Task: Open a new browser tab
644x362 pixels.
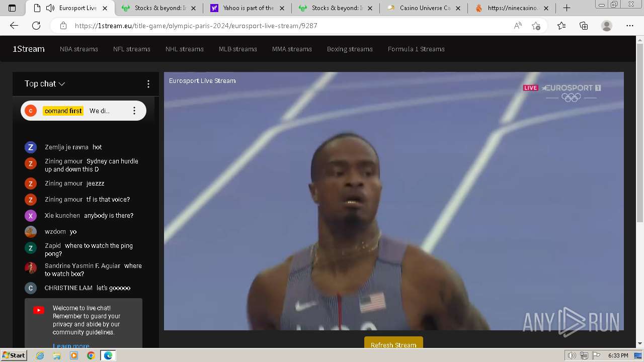Action: tap(567, 8)
